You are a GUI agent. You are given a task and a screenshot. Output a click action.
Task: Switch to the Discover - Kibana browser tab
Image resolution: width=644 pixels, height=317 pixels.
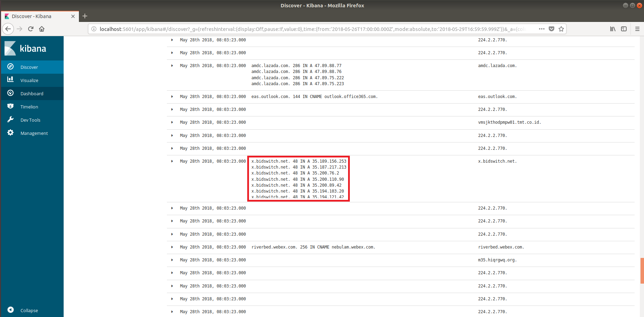[x=40, y=16]
